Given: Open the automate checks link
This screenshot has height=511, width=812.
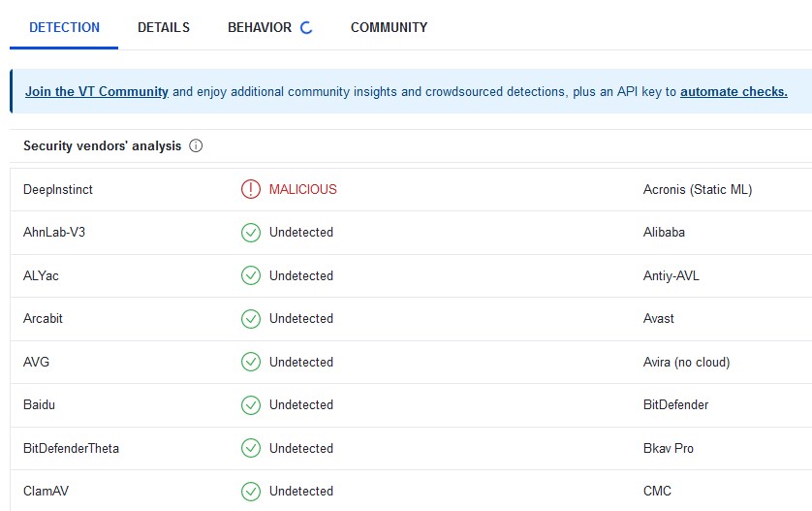Looking at the screenshot, I should [734, 92].
